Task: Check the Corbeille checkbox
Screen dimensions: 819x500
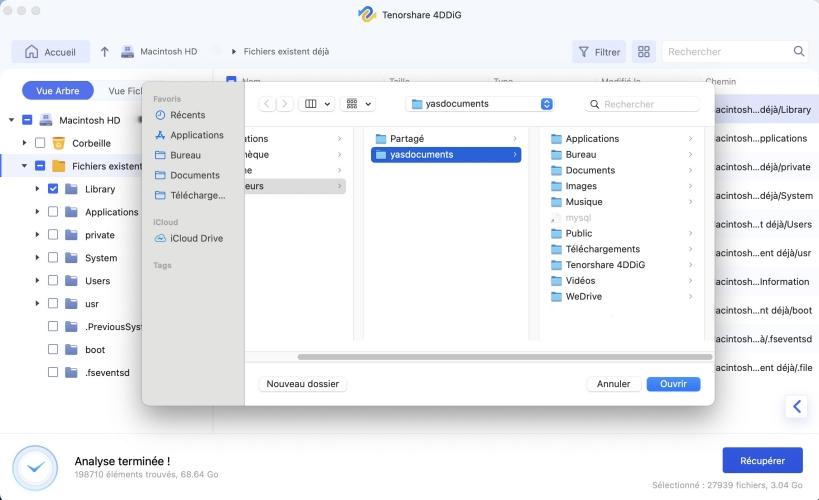Action: click(x=40, y=143)
